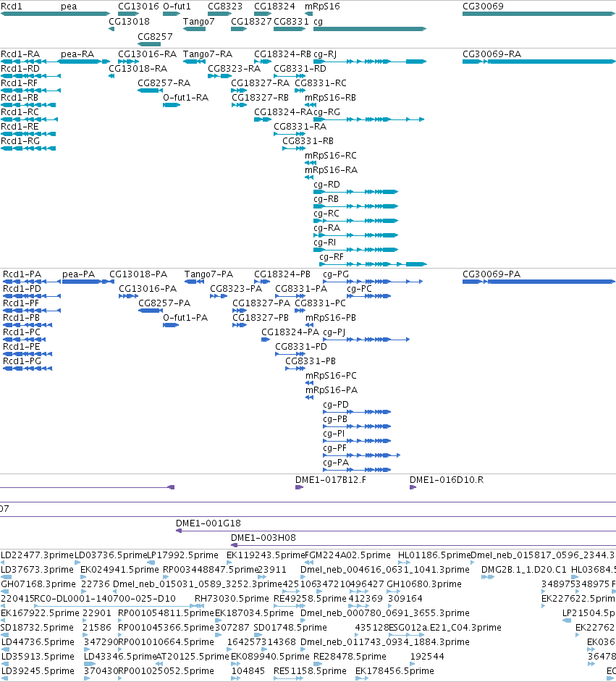
Task: Select the O-fut1 gene label
Action: click(177, 7)
